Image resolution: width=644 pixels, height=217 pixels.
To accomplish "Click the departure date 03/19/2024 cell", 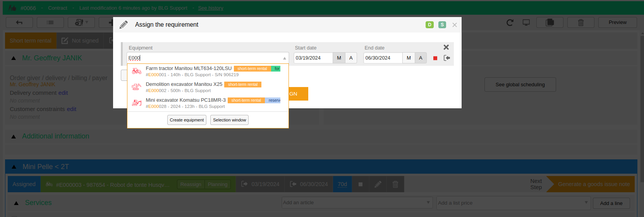I will (x=260, y=184).
